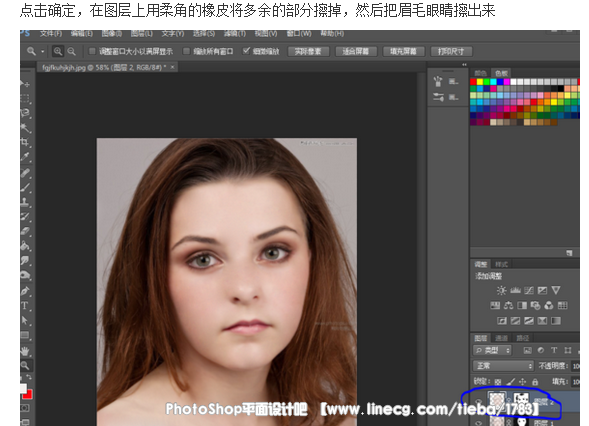This screenshot has width=589, height=426.
Task: Add a Black & White adjustment
Action: pos(522,305)
